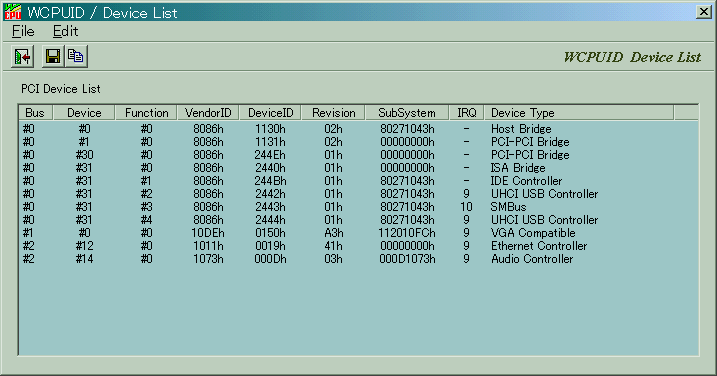
Task: Select DeviceID 1131h PCI-PCI Bridge row
Action: [x=358, y=142]
